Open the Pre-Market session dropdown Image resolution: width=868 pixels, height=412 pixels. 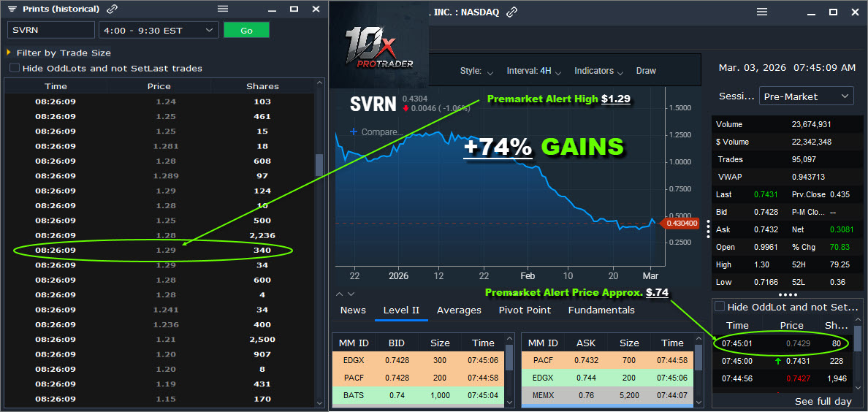coord(806,96)
